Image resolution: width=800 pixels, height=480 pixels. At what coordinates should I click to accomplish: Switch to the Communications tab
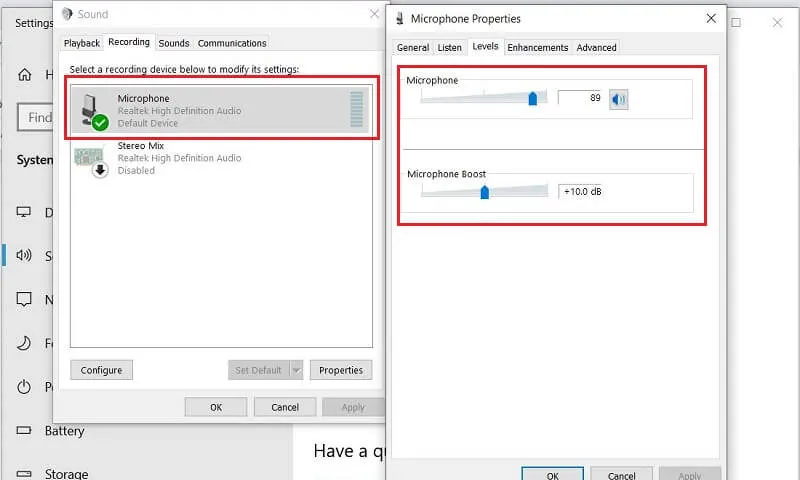coord(232,43)
